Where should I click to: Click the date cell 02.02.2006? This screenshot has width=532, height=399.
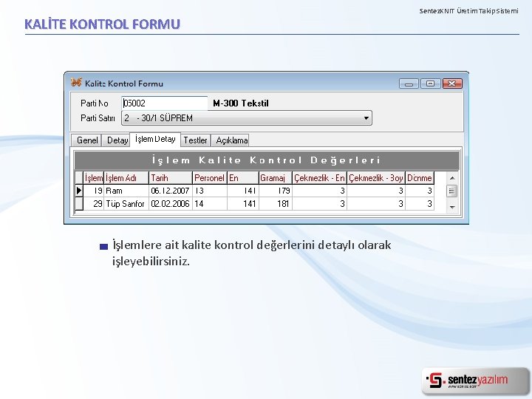tap(171, 204)
